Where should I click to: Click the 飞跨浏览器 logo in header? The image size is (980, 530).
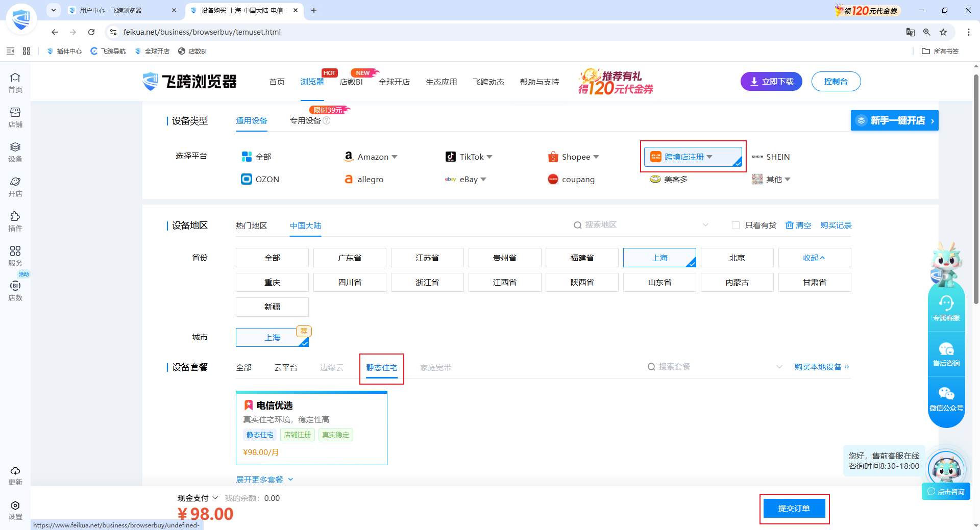pos(189,81)
